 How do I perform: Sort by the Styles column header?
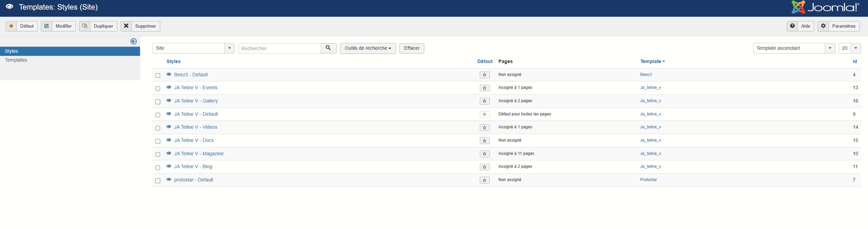pos(173,61)
